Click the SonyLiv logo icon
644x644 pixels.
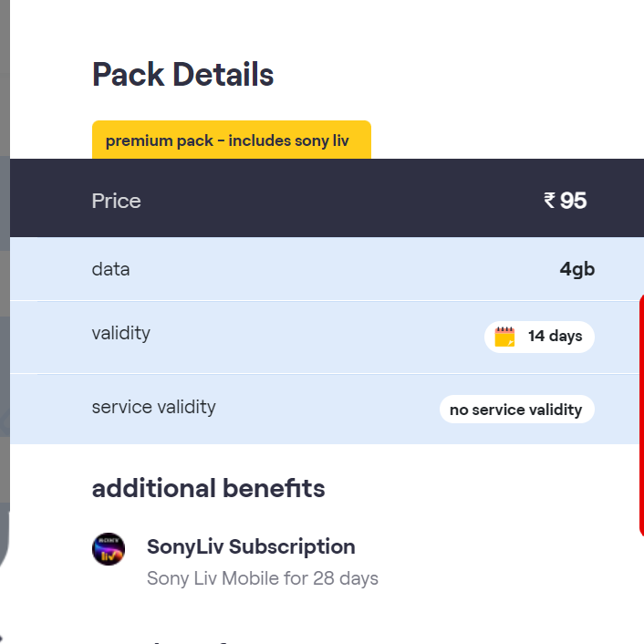(109, 549)
